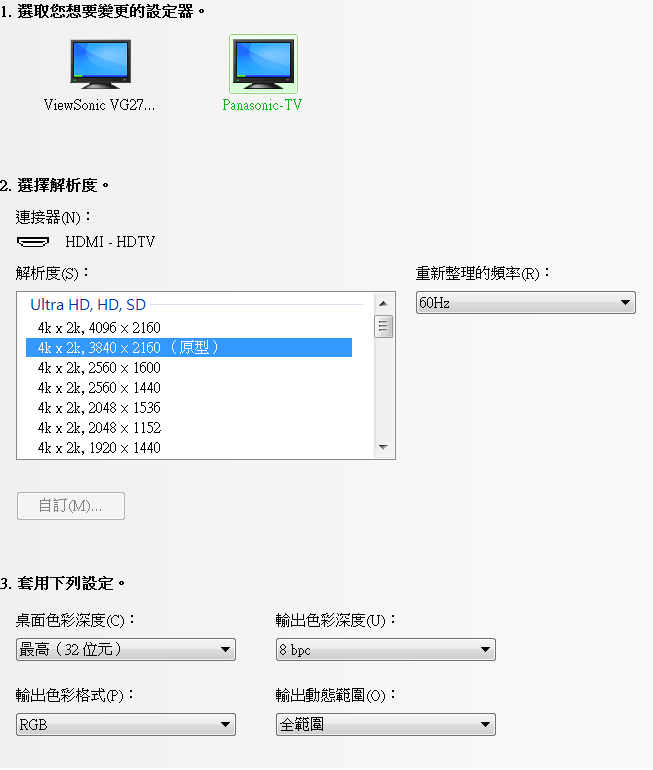Click the resolution list scroll up arrow
Image resolution: width=653 pixels, height=770 pixels.
coord(383,303)
